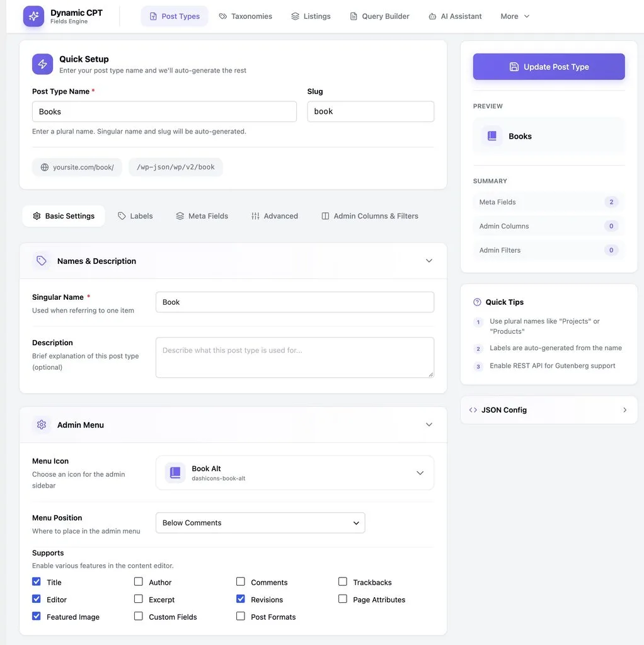Viewport: 644px width, 645px height.
Task: Expand the JSON Config panel
Action: coord(548,409)
